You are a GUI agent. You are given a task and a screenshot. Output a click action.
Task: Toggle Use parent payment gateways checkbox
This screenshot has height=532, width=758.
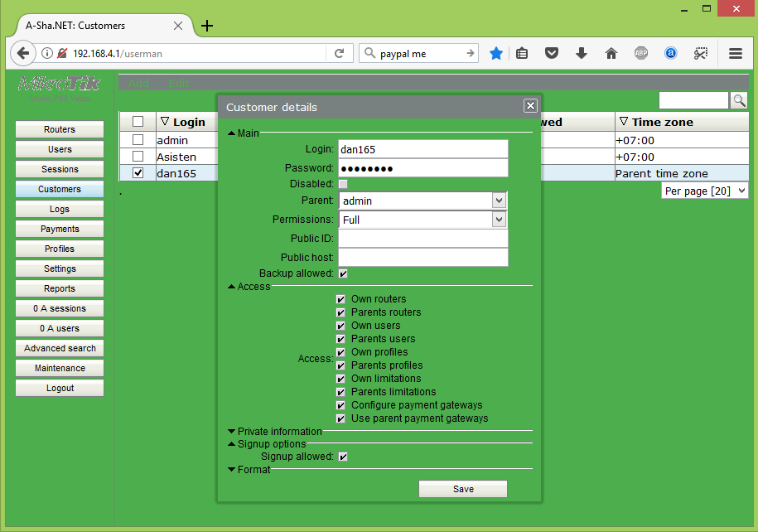340,418
